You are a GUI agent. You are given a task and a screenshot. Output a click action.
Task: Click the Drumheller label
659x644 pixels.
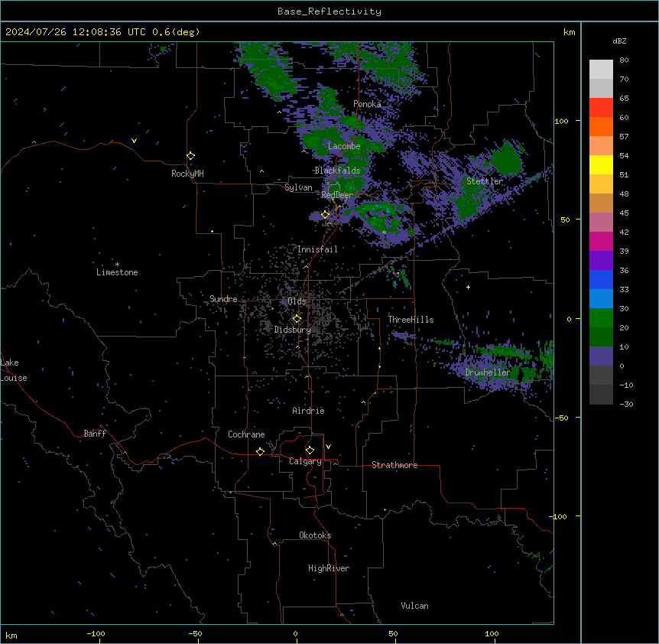(x=488, y=372)
